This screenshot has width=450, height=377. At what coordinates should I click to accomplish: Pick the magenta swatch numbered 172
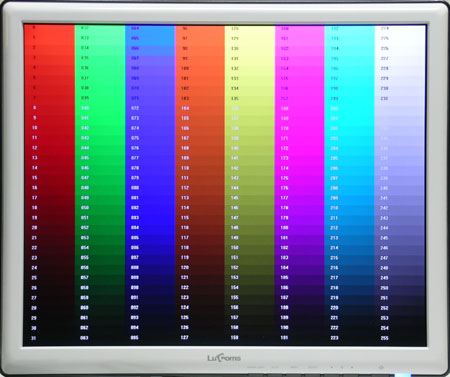point(300,148)
